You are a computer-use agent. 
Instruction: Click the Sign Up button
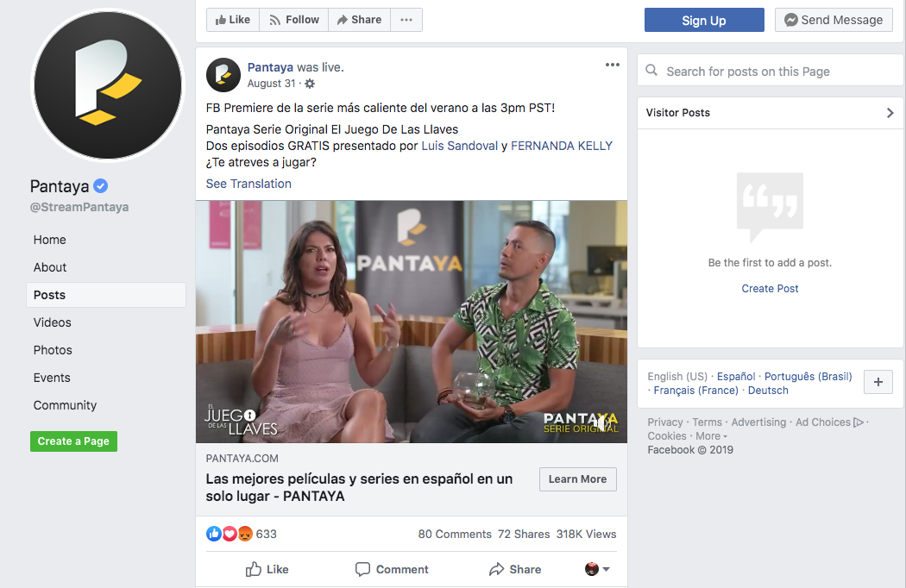[704, 20]
